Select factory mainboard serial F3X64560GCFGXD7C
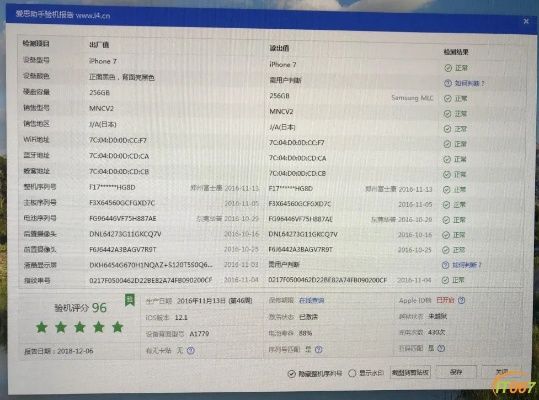Viewport: 539px width, 400px height. (122, 203)
